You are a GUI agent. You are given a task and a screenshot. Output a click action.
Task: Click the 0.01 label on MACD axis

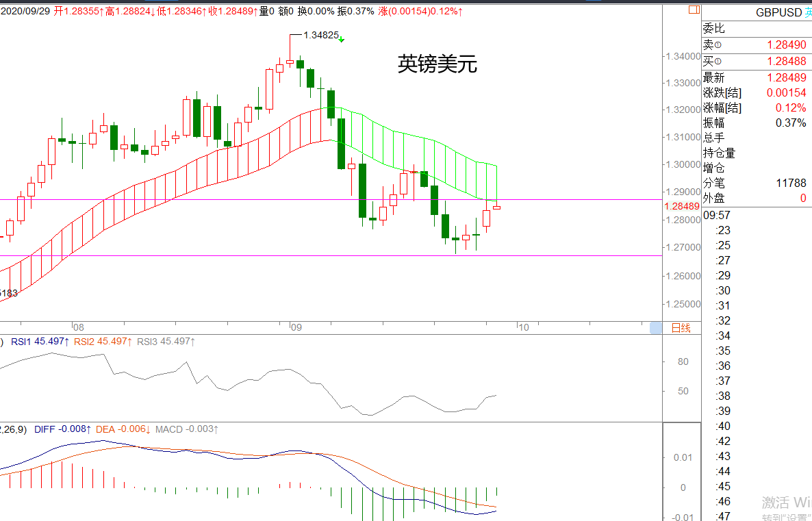tap(683, 457)
